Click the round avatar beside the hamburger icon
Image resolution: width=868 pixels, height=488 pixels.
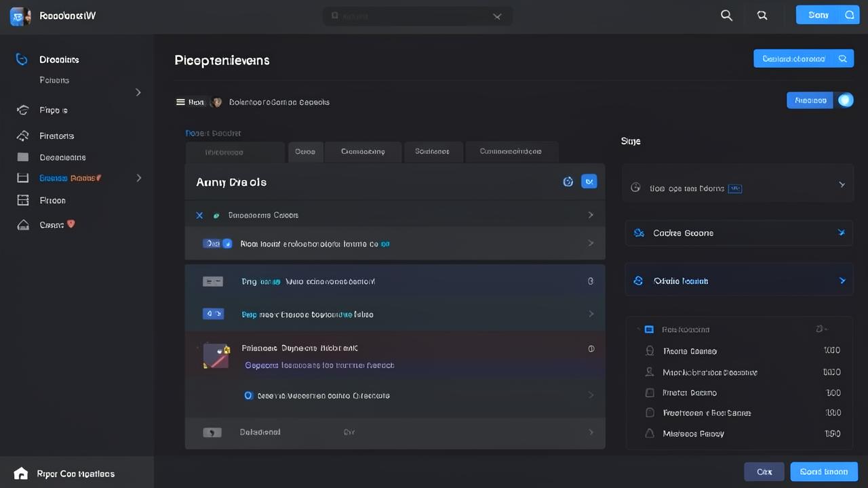216,102
